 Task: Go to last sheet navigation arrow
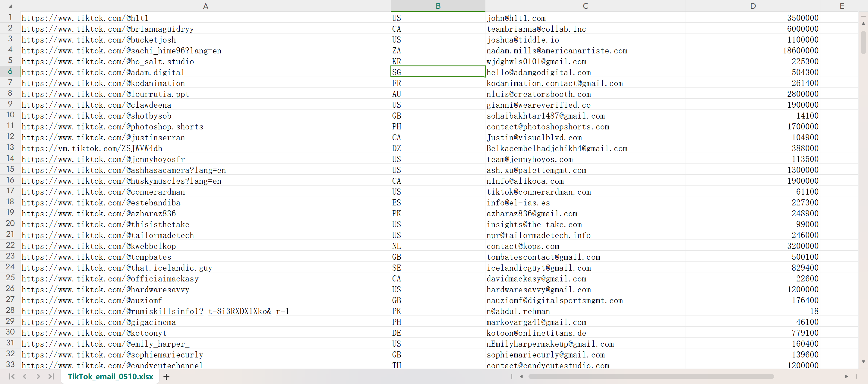click(51, 376)
